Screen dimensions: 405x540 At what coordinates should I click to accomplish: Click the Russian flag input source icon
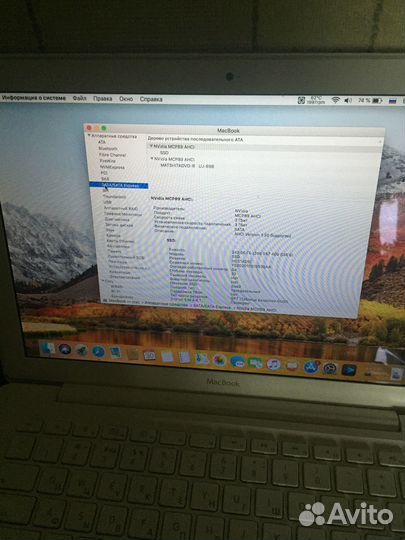[392, 101]
